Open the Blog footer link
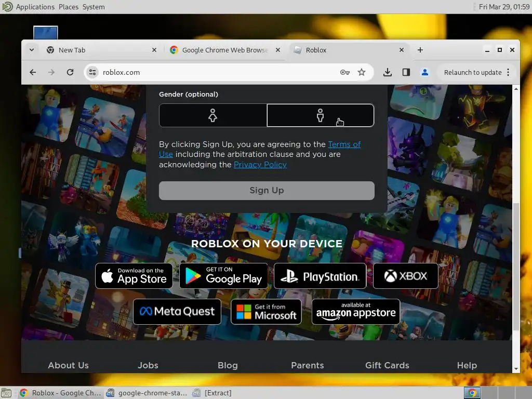 228,365
